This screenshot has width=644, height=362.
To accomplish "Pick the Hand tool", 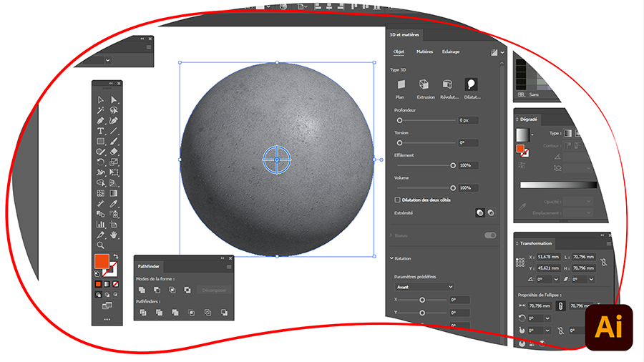I will point(114,235).
